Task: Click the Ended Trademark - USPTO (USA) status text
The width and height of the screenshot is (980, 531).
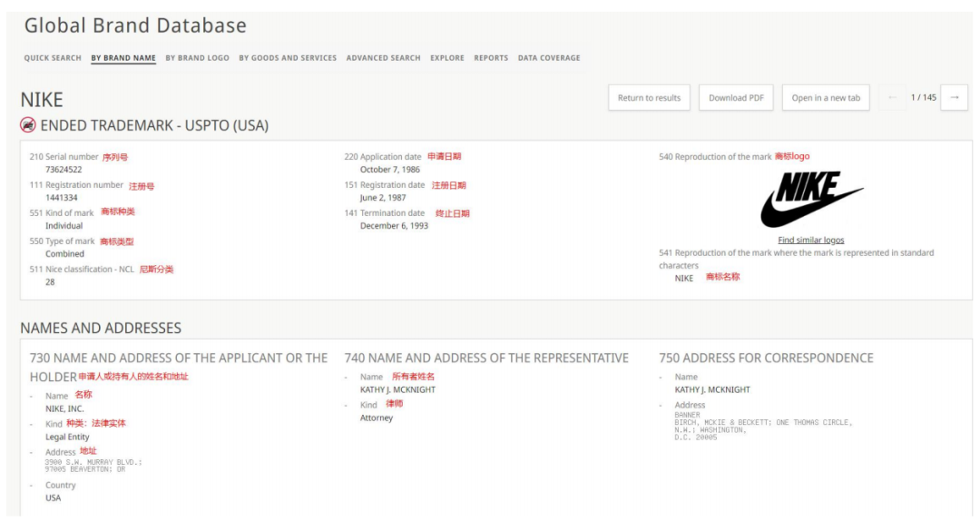Action: (x=154, y=125)
